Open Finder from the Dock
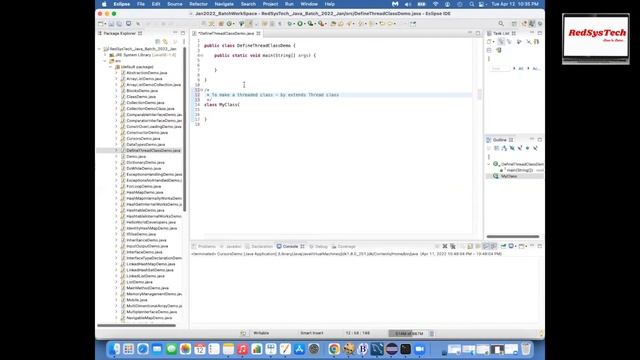This screenshot has width=640, height=360. pyautogui.click(x=114, y=349)
